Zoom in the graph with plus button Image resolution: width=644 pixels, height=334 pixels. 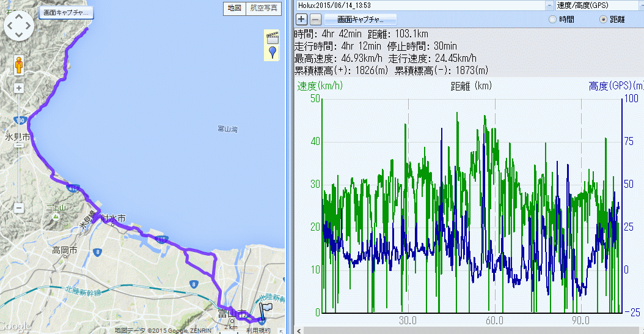[x=302, y=19]
